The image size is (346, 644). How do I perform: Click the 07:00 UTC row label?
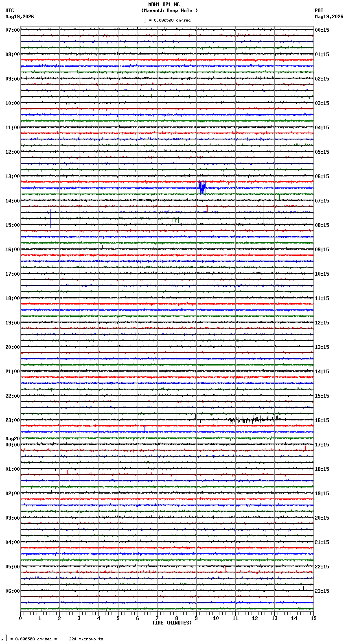[x=13, y=30]
